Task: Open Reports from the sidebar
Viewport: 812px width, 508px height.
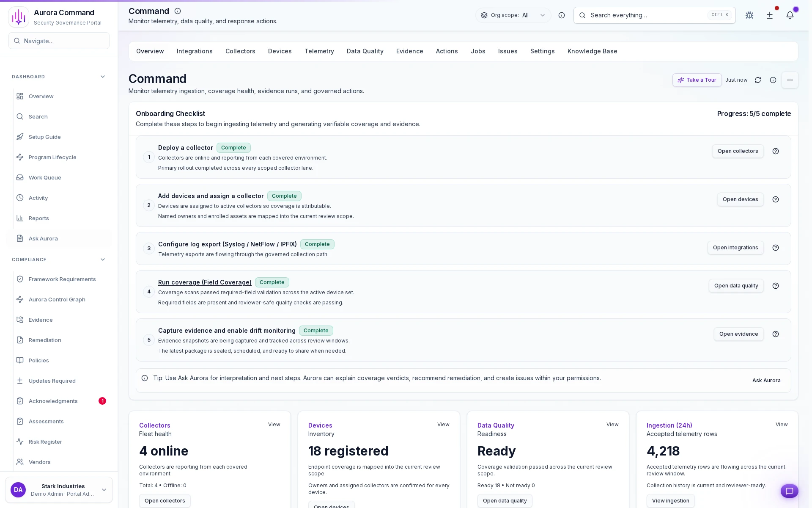Action: [x=38, y=218]
